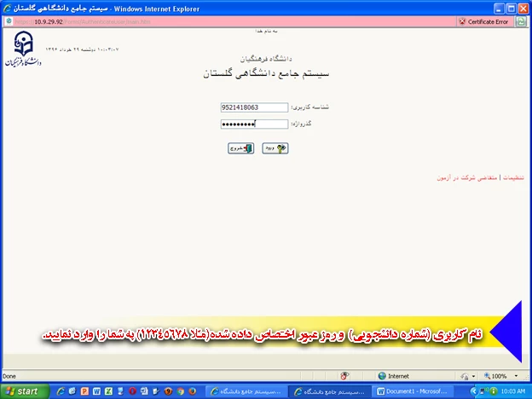Viewport: 532px width, 399px height.
Task: Focus the password (گذرواژه) input field
Action: [252, 124]
